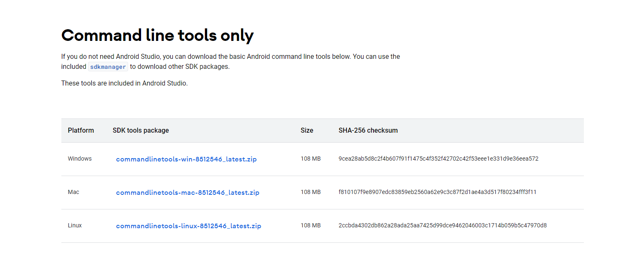Click the Linux platform cell
The width and height of the screenshot is (644, 267).
pos(75,226)
